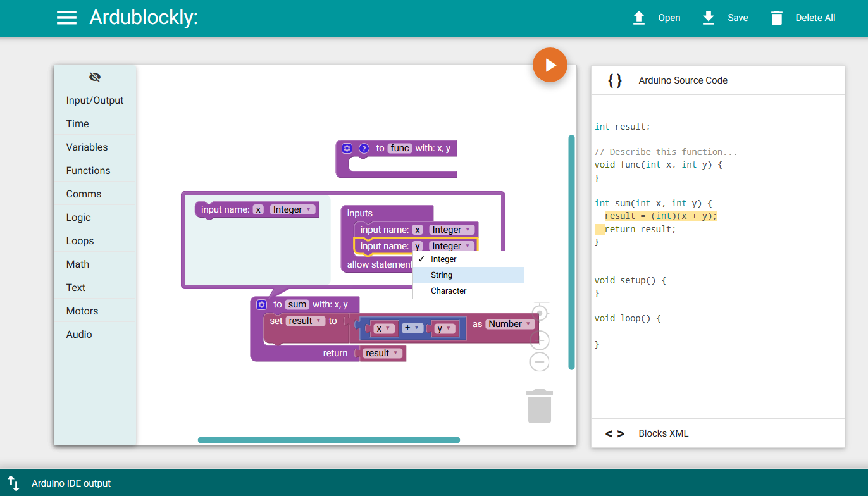Edit the input name y field in inputs block
868x496 pixels.
pyautogui.click(x=418, y=246)
